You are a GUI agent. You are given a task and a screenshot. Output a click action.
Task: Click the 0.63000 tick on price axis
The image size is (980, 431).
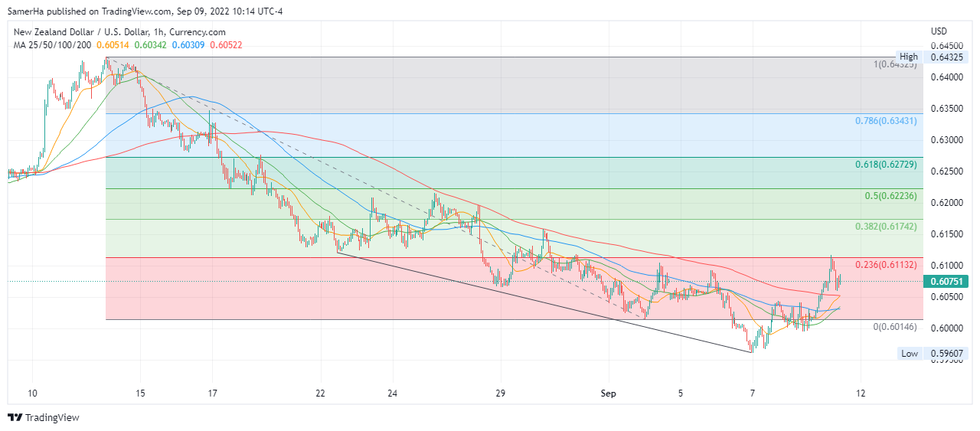pyautogui.click(x=947, y=140)
